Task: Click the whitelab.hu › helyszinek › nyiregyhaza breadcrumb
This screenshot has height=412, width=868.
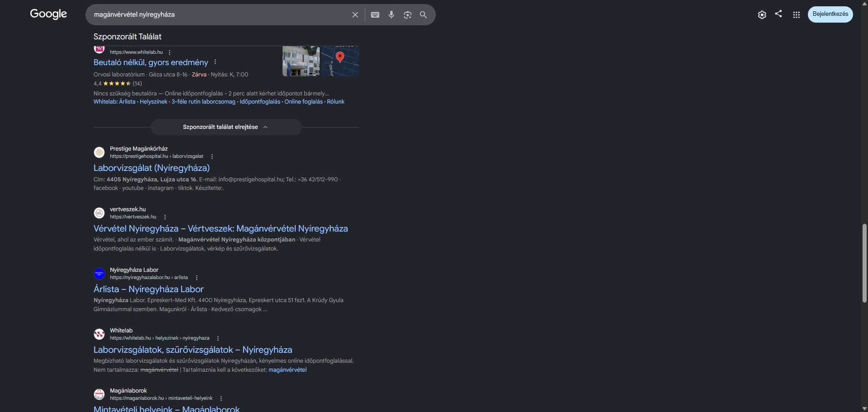Action: click(160, 338)
